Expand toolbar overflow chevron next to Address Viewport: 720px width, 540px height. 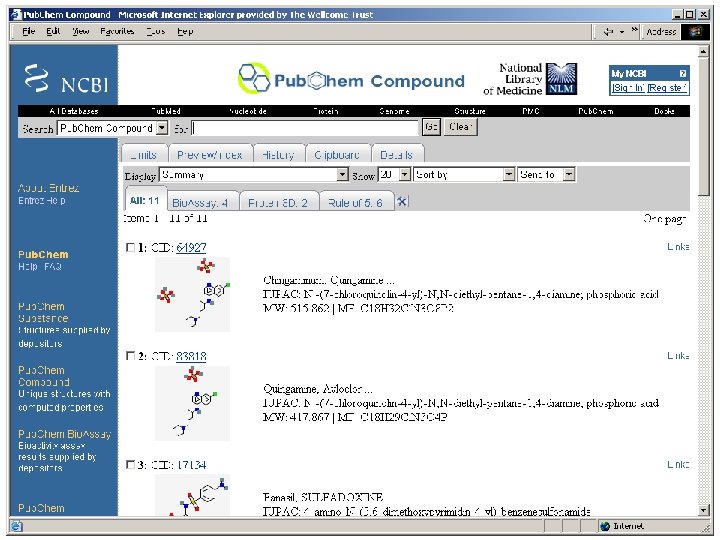coord(635,30)
